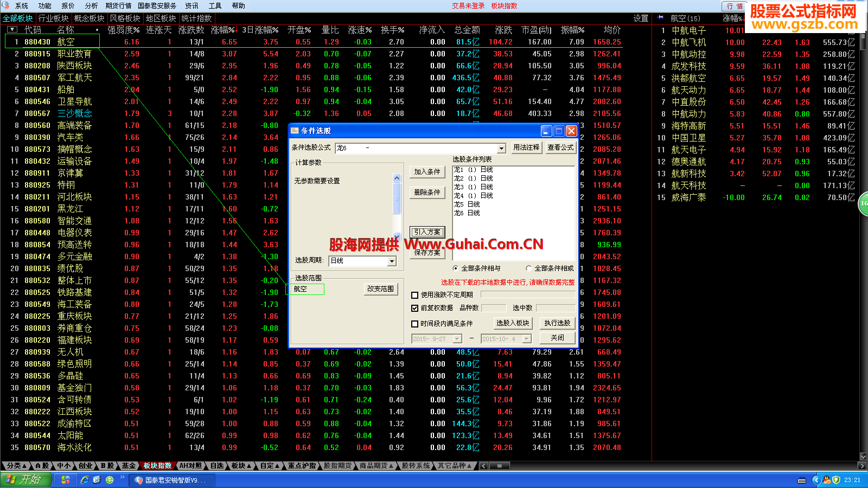Click 改变范围 button

381,289
